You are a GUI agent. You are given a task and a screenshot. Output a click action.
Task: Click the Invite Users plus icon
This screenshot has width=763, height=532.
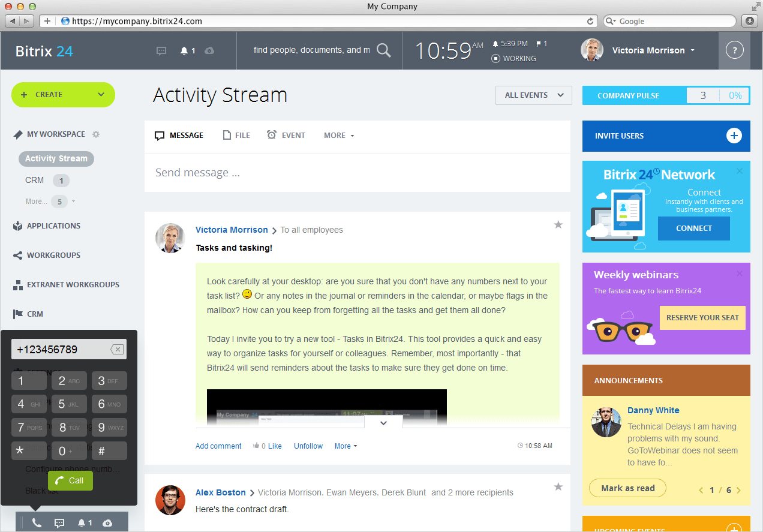[734, 136]
